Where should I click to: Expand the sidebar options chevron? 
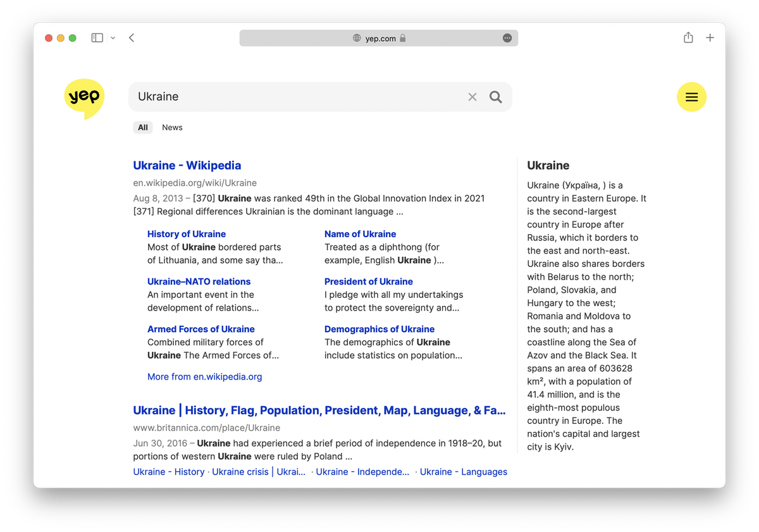click(x=113, y=38)
